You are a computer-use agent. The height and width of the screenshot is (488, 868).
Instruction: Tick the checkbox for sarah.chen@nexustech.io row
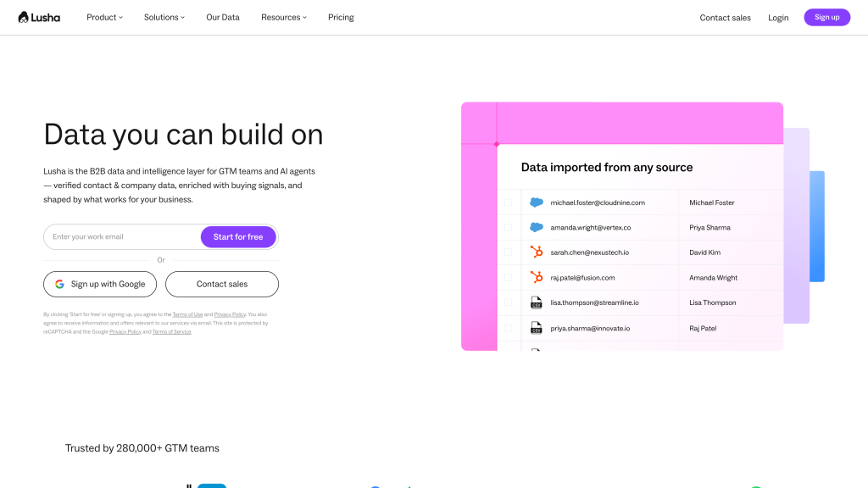[x=509, y=252]
